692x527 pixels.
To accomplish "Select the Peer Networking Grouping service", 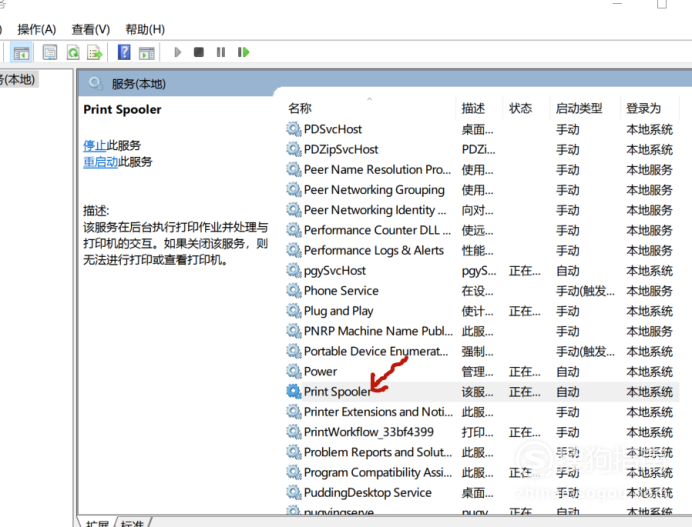I will tap(374, 190).
